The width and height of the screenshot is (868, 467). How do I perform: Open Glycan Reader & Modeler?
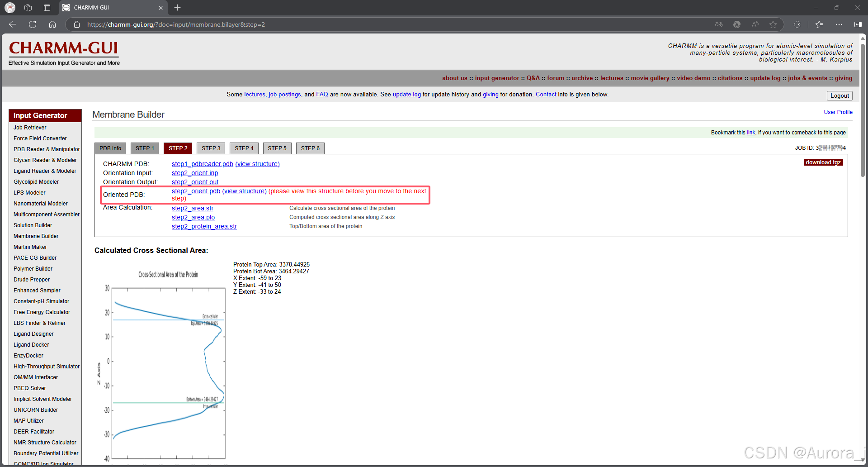pyautogui.click(x=45, y=160)
